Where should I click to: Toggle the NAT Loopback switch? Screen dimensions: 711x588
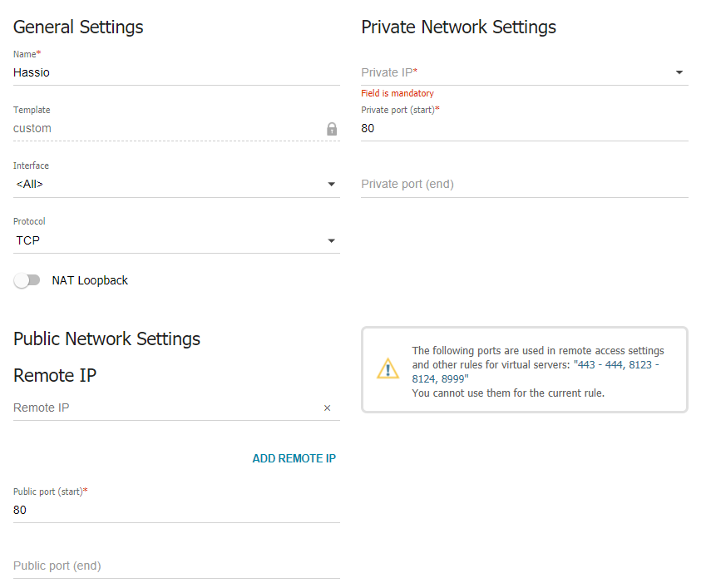(27, 281)
